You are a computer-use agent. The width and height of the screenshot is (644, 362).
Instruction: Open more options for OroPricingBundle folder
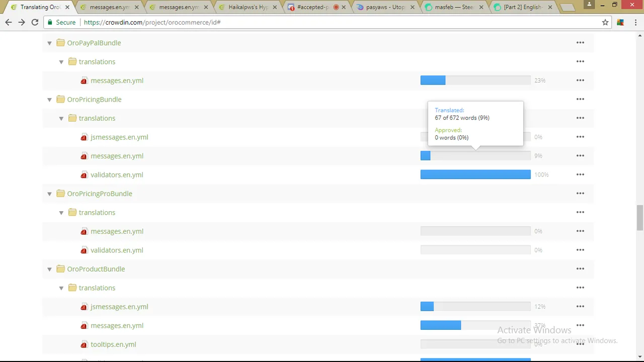[x=580, y=99]
